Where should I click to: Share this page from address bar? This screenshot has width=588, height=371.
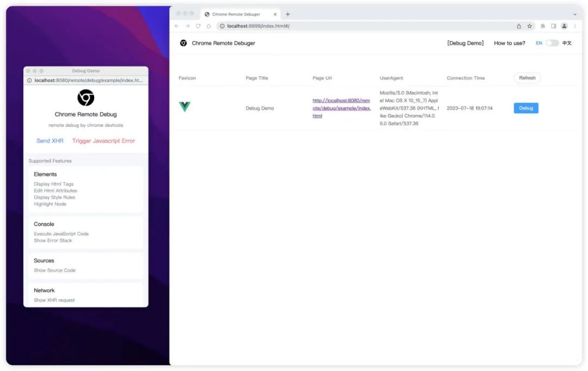point(519,26)
